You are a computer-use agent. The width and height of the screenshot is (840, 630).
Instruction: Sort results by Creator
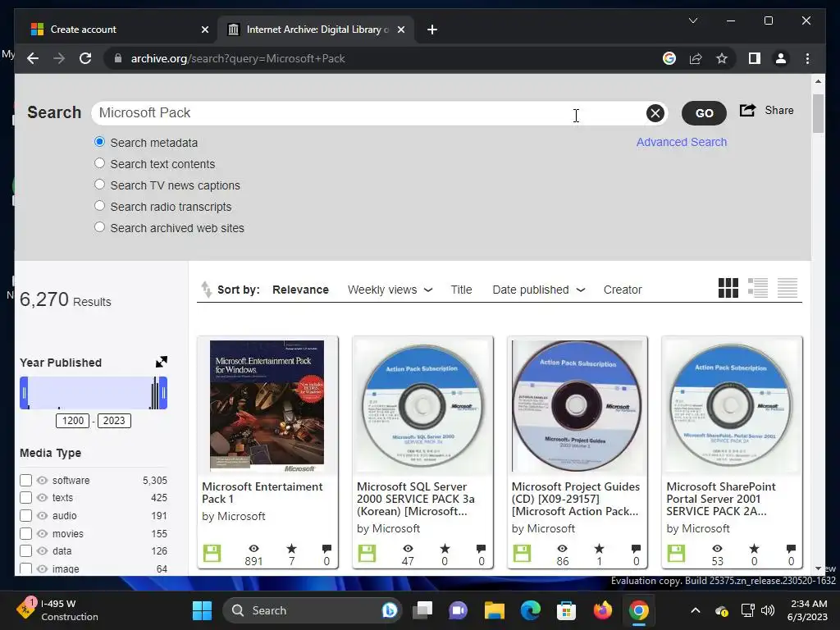[x=623, y=290]
